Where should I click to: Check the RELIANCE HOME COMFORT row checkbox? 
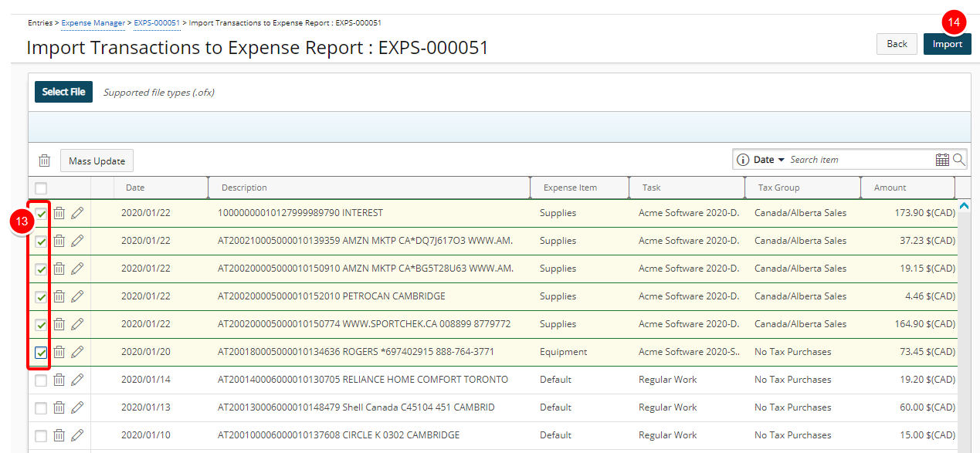pos(41,380)
